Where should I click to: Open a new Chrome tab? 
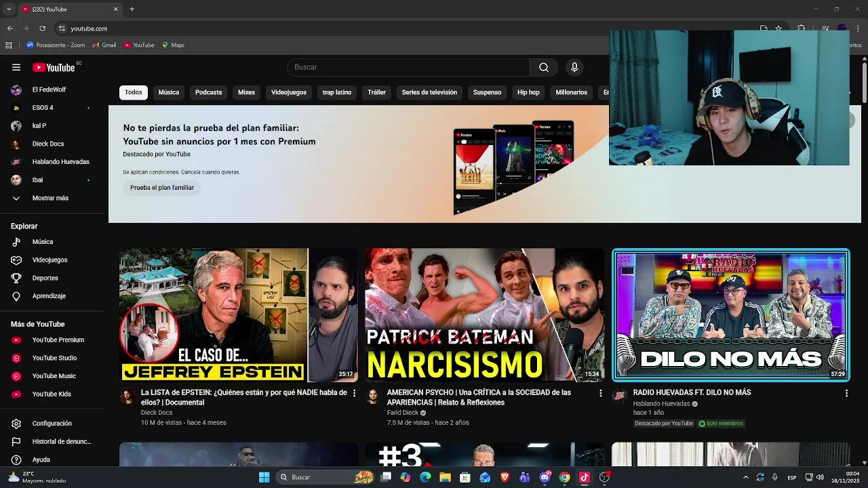coord(132,9)
